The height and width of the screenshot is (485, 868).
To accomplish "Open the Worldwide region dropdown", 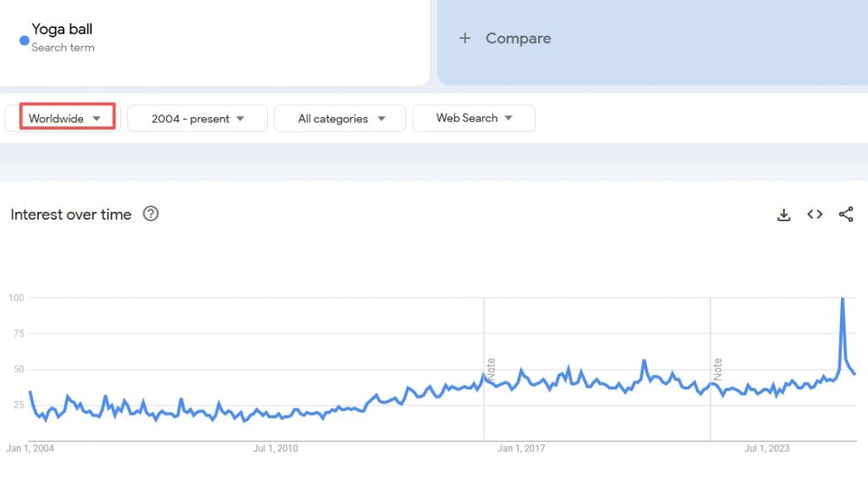I will click(65, 119).
